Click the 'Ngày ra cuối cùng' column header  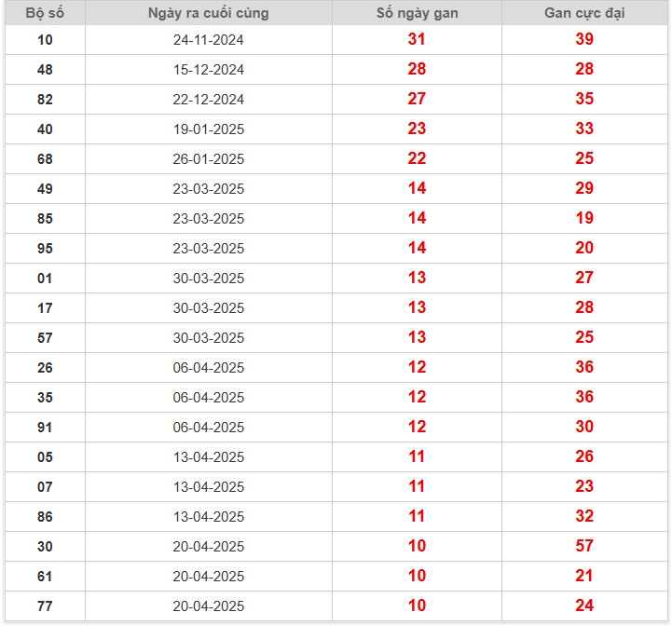click(209, 13)
